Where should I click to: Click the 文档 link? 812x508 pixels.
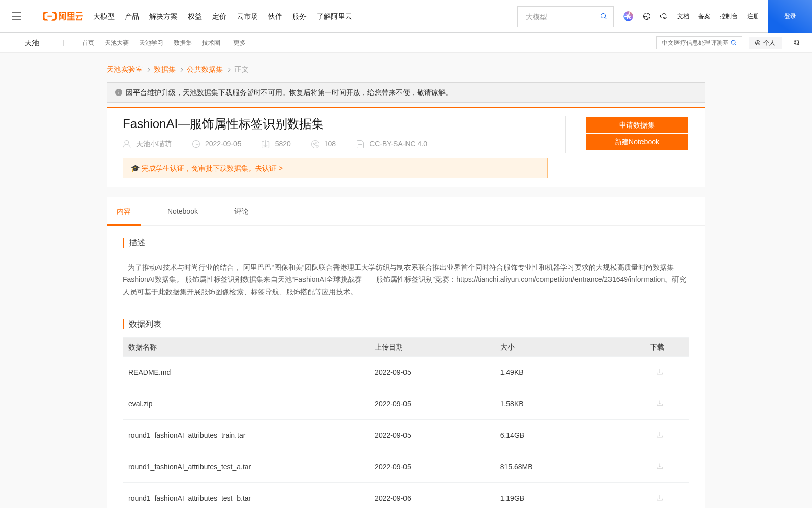683,16
